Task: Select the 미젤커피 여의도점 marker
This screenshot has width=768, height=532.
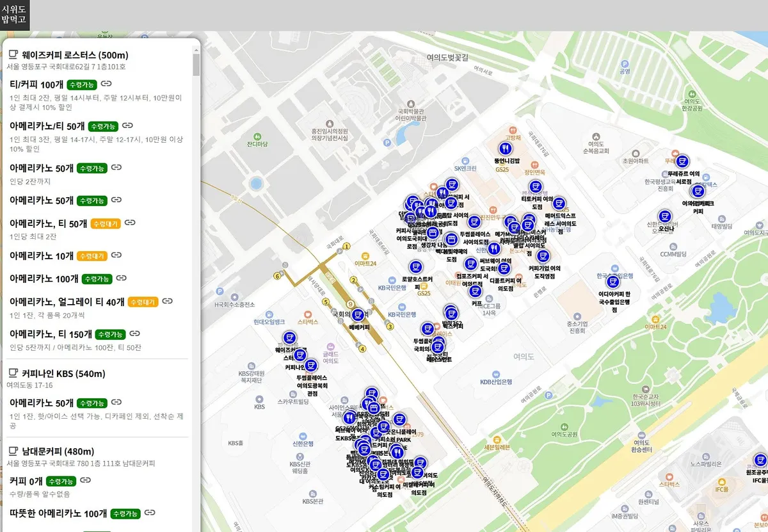Action: 417,472
